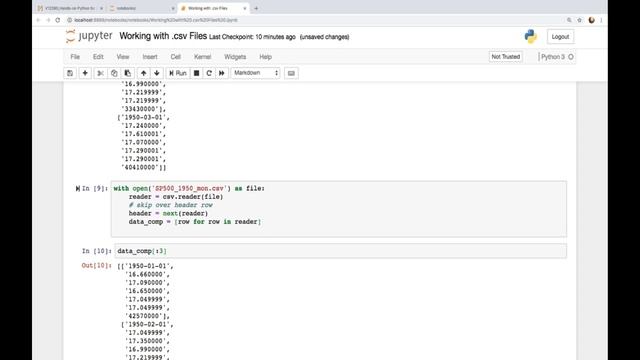Move selected cell up
This screenshot has width=640, height=360.
pos(143,73)
